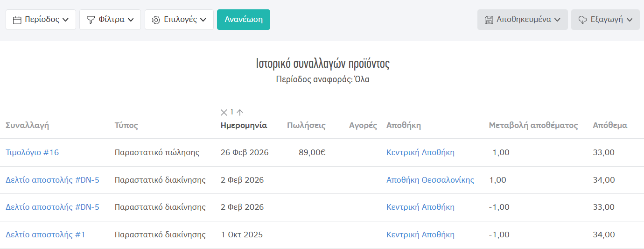Remove sort with the X icon above Ημερομηνία
Image resolution: width=644 pixels, height=249 pixels.
224,112
